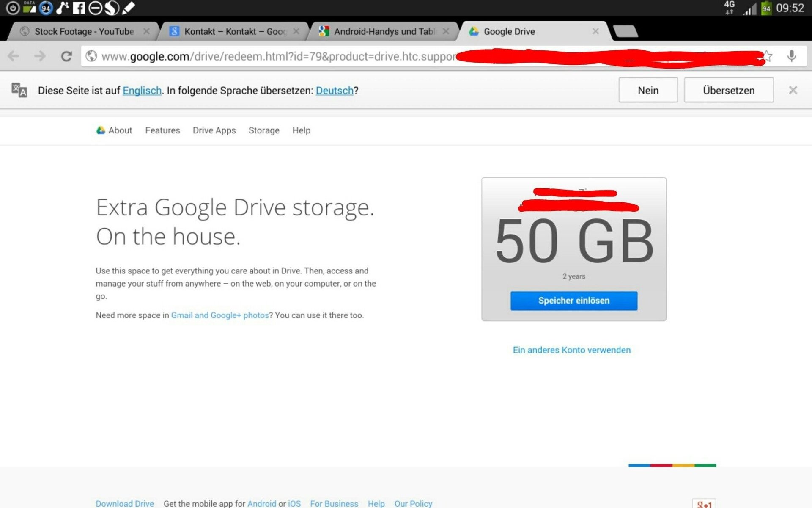
Task: Tap the clock showing 09:52
Action: pyautogui.click(x=790, y=8)
